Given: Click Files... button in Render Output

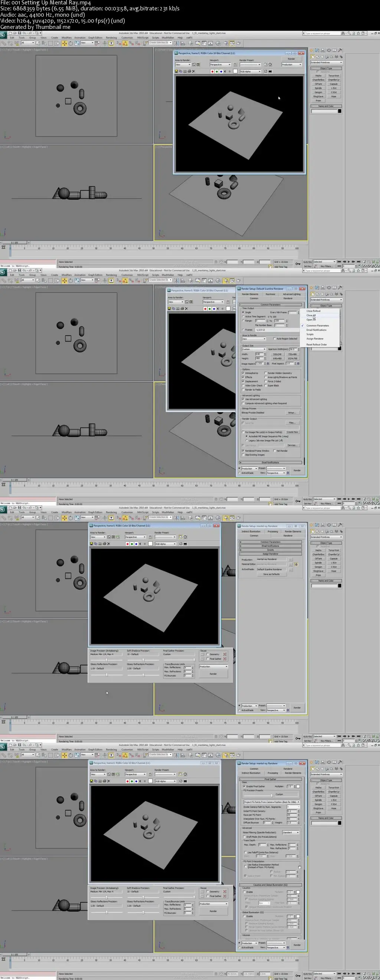Looking at the screenshot, I should pyautogui.click(x=292, y=423).
